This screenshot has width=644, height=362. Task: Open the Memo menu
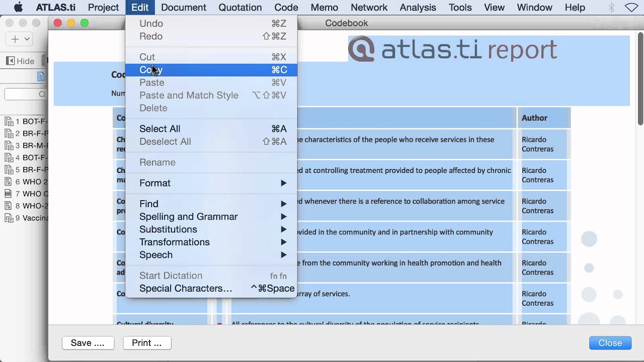tap(324, 8)
